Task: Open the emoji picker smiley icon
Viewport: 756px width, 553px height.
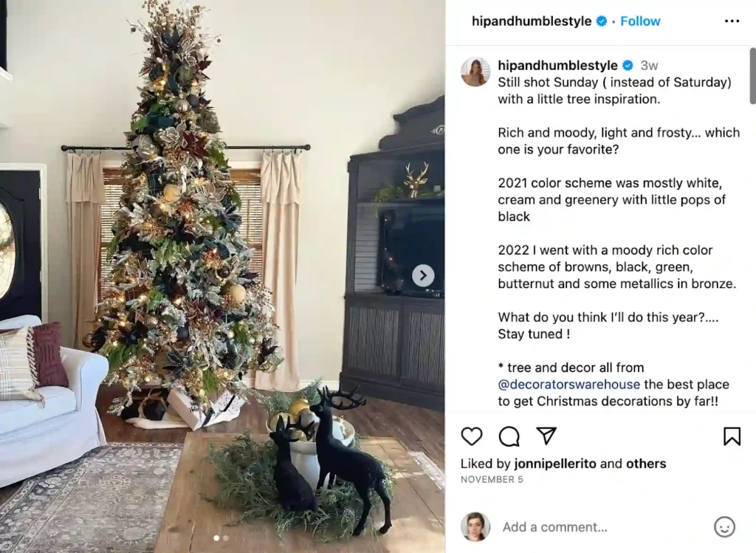Action: pos(724,526)
